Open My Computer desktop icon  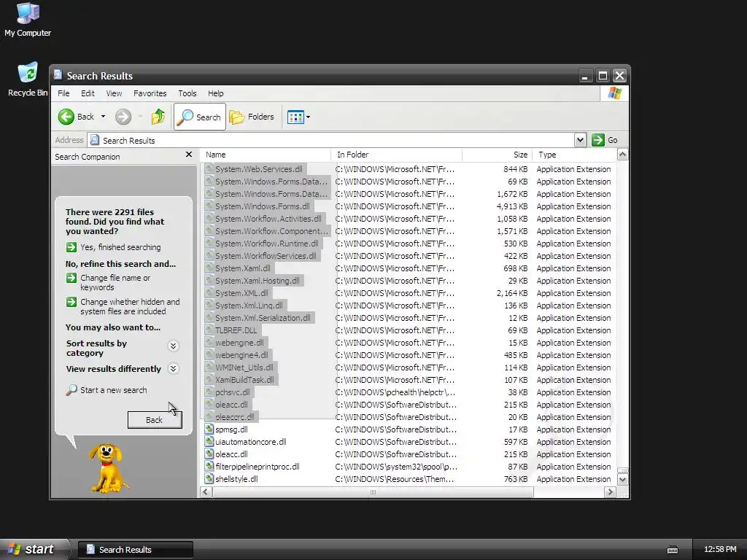[27, 19]
